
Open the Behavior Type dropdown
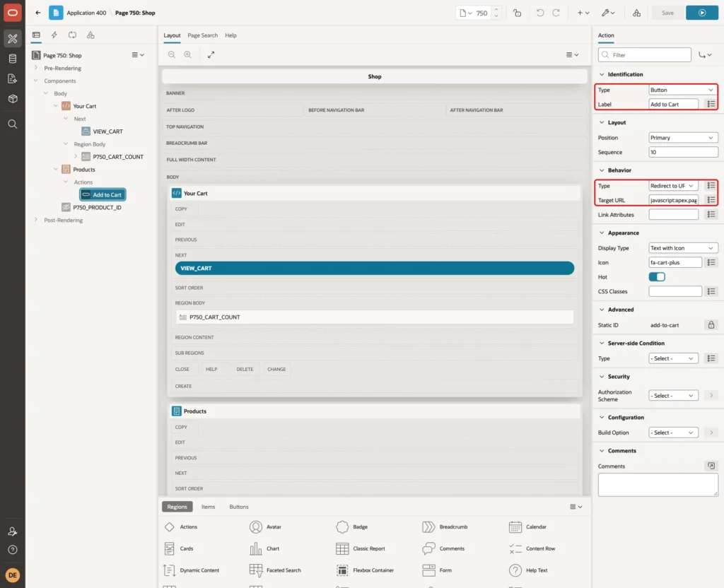pyautogui.click(x=673, y=186)
